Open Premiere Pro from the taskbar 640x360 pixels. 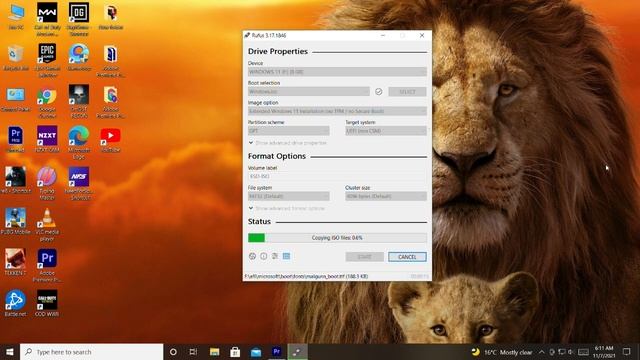277,352
